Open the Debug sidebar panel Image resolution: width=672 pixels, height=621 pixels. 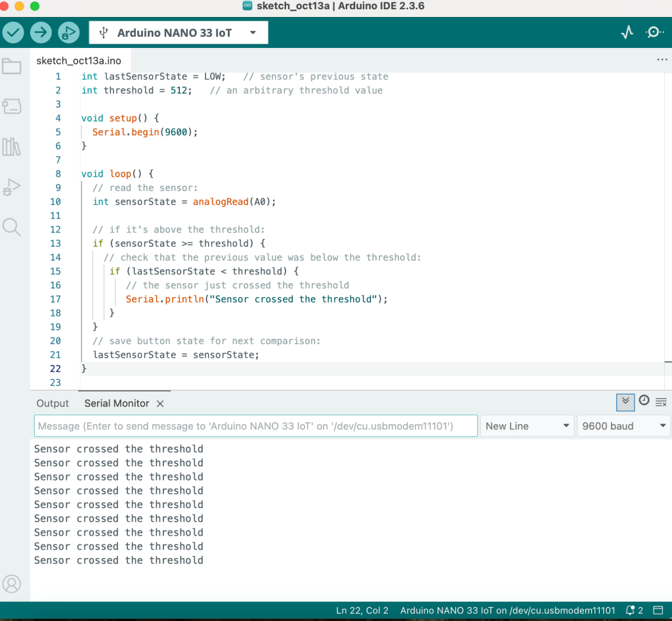tap(12, 187)
